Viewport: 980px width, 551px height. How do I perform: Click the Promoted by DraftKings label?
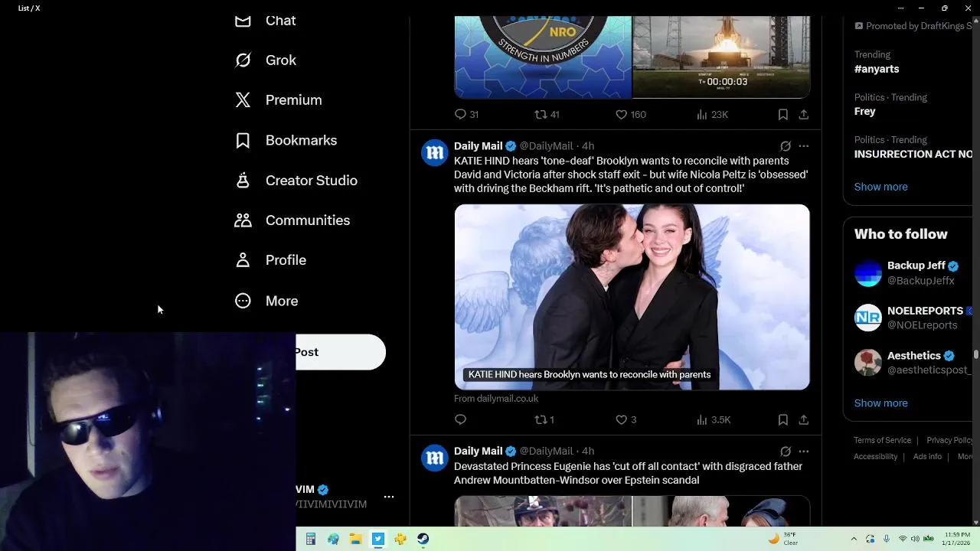tap(913, 26)
